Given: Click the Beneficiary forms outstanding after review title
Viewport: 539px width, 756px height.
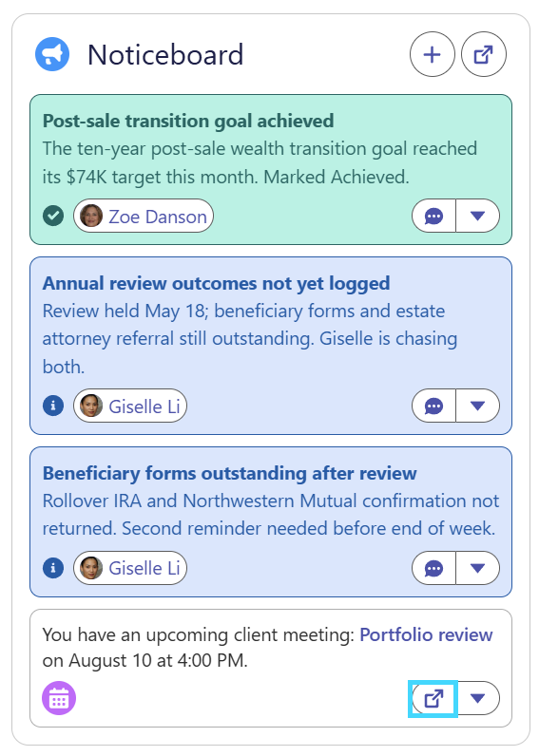Looking at the screenshot, I should (x=230, y=474).
